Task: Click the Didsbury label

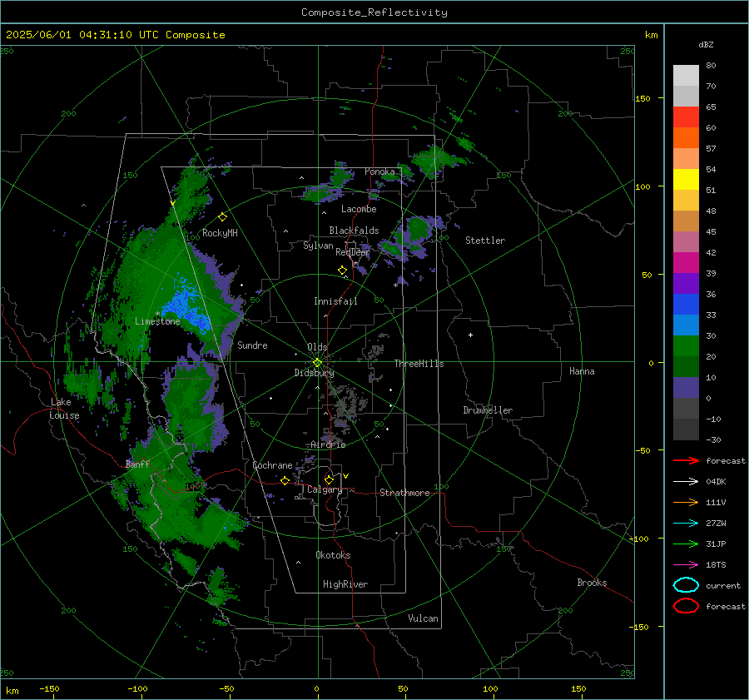Action: point(314,373)
